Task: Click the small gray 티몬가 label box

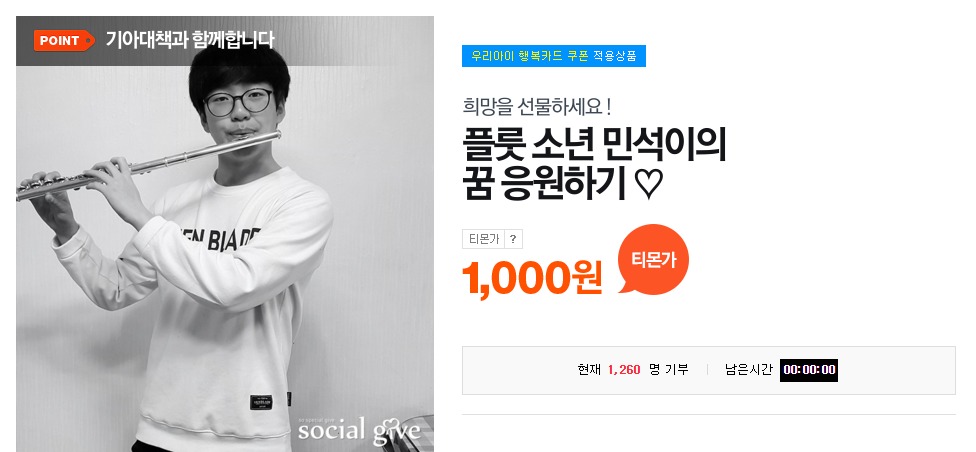Action: pyautogui.click(x=483, y=239)
